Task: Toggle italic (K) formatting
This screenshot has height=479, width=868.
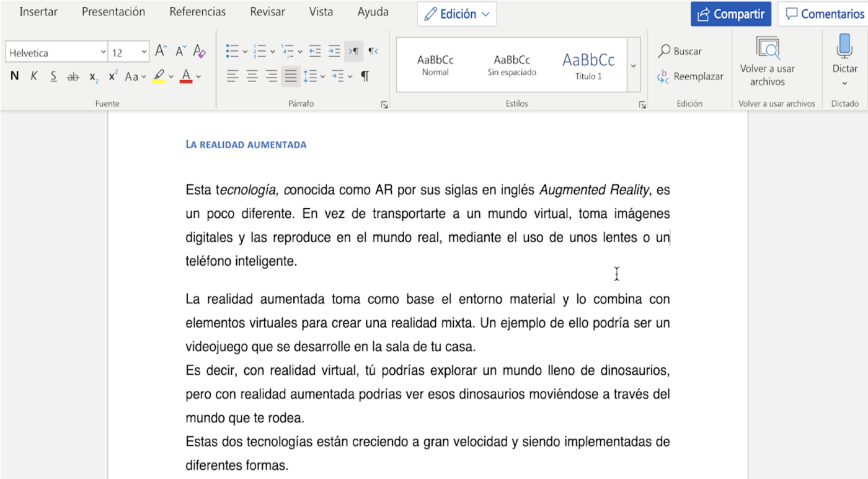Action: click(34, 76)
